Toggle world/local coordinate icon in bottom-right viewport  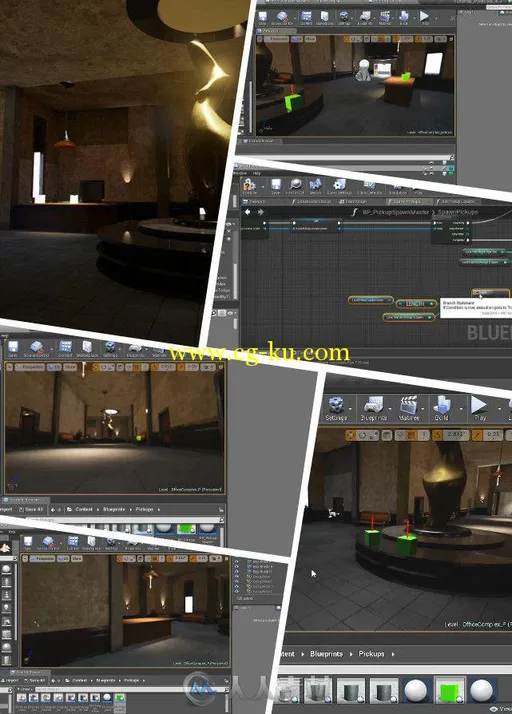387,435
